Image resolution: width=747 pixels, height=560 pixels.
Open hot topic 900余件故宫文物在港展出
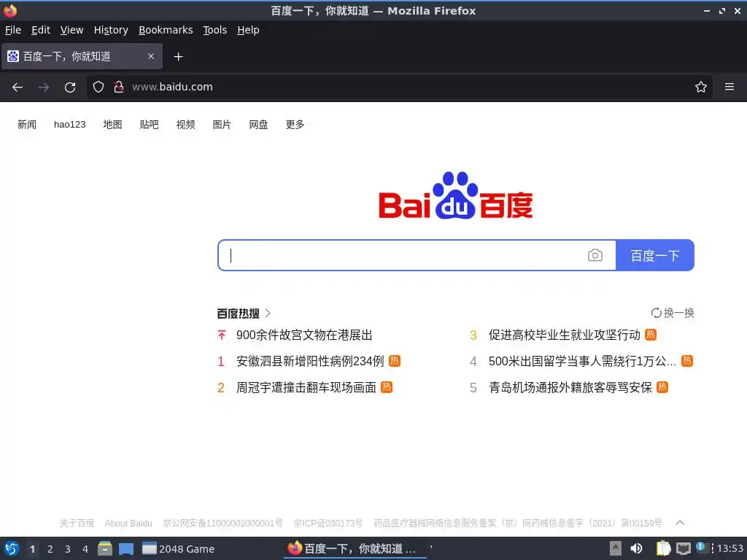tap(304, 335)
